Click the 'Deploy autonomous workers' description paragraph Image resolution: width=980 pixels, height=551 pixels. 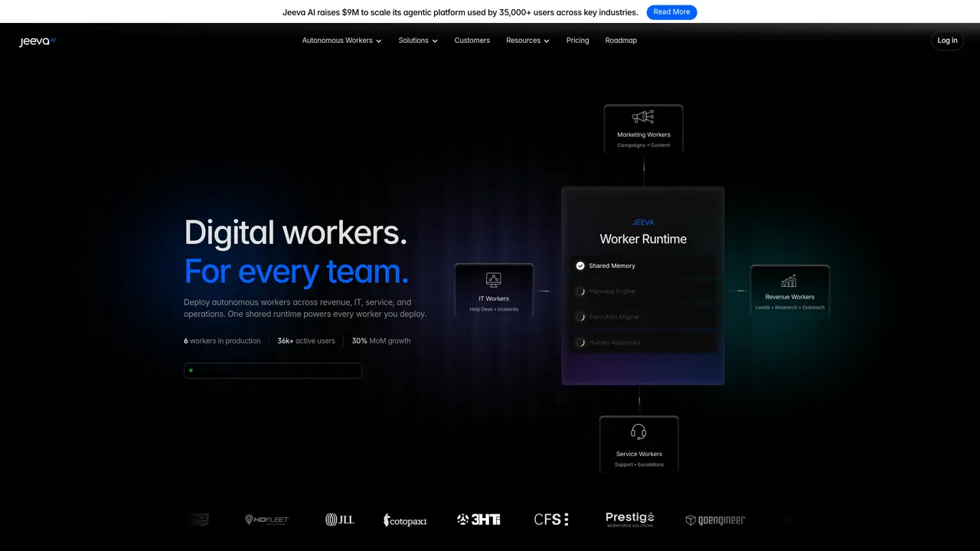point(305,308)
